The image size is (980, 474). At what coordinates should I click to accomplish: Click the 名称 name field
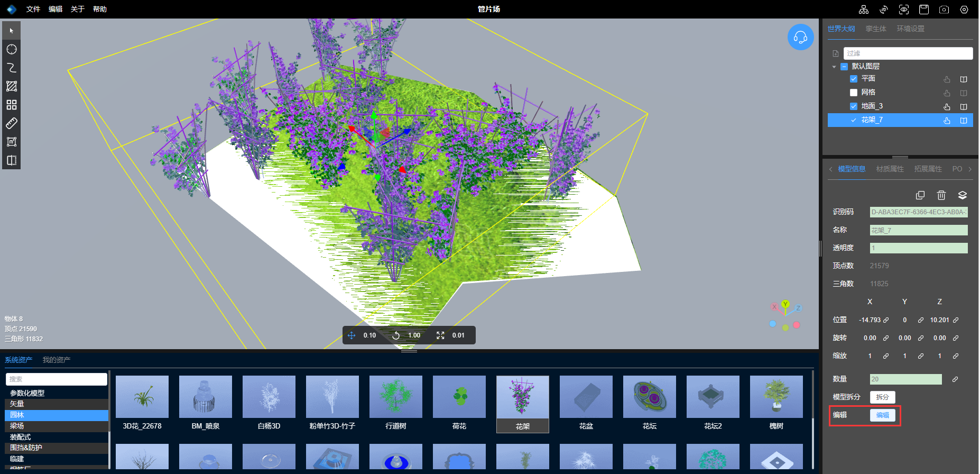click(919, 230)
